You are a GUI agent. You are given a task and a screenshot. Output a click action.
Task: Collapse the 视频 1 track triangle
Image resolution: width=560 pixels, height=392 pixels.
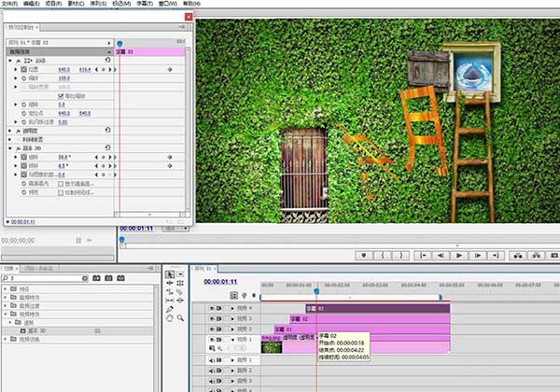(x=231, y=341)
